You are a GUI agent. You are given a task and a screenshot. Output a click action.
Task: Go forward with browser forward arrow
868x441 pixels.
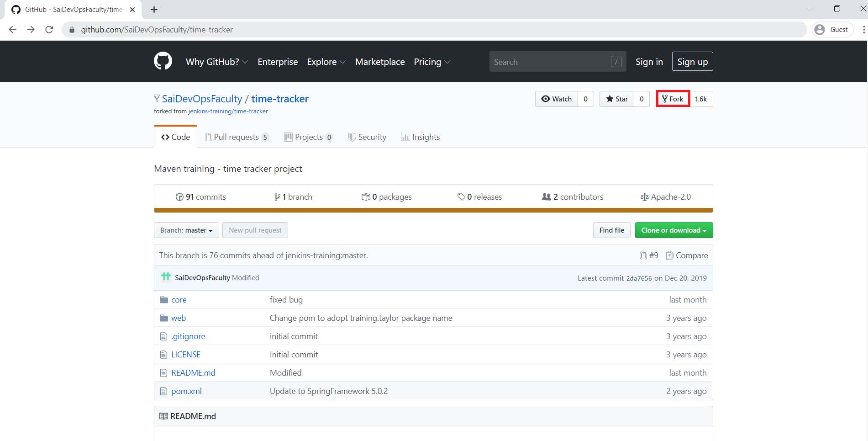31,30
